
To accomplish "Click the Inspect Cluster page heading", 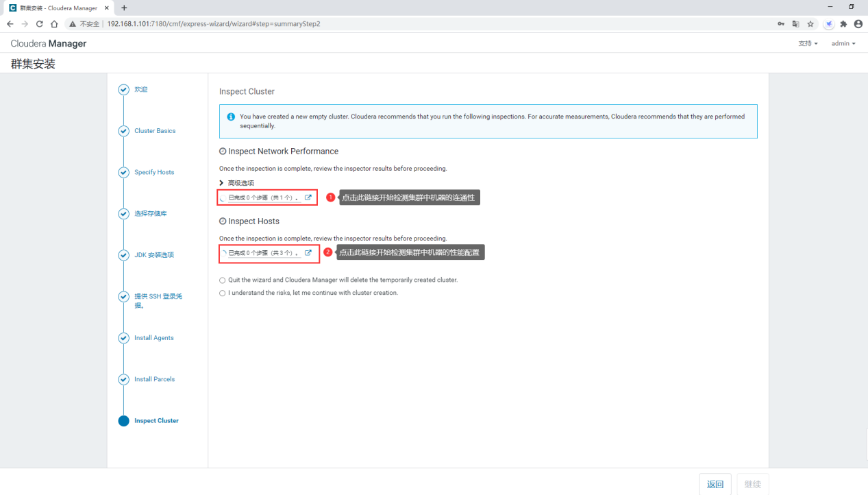I will pos(247,91).
